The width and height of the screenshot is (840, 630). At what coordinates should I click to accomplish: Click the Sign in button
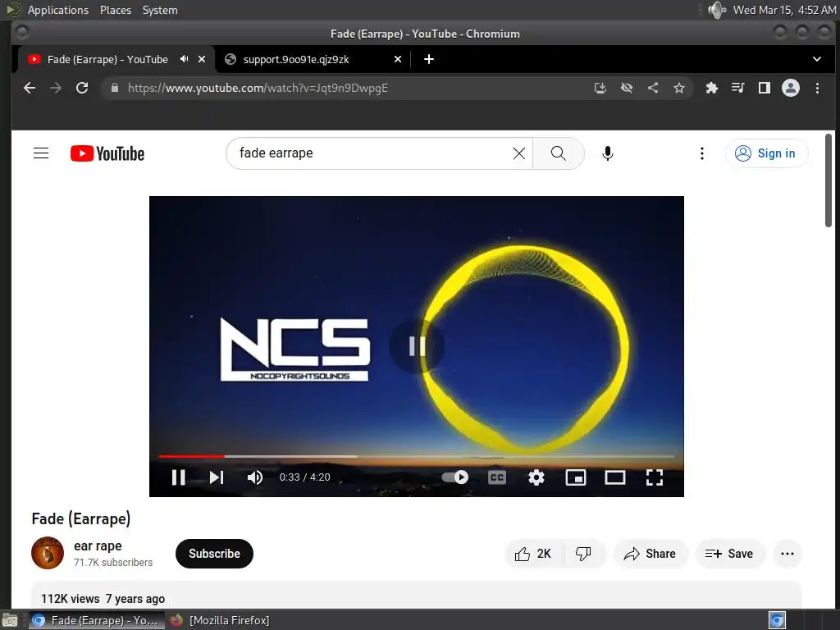(766, 153)
